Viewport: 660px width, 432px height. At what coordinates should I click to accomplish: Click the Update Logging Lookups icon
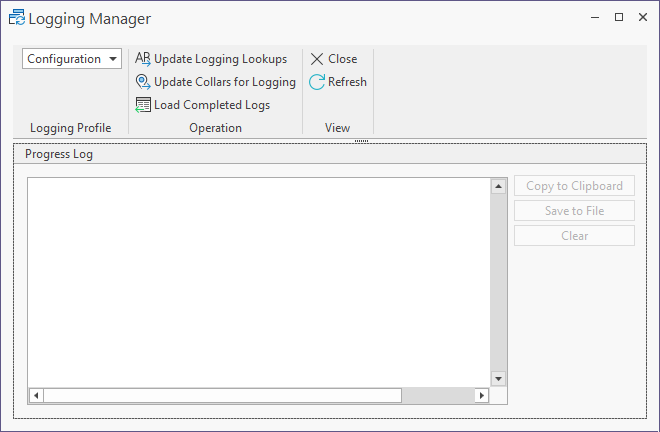pyautogui.click(x=143, y=59)
